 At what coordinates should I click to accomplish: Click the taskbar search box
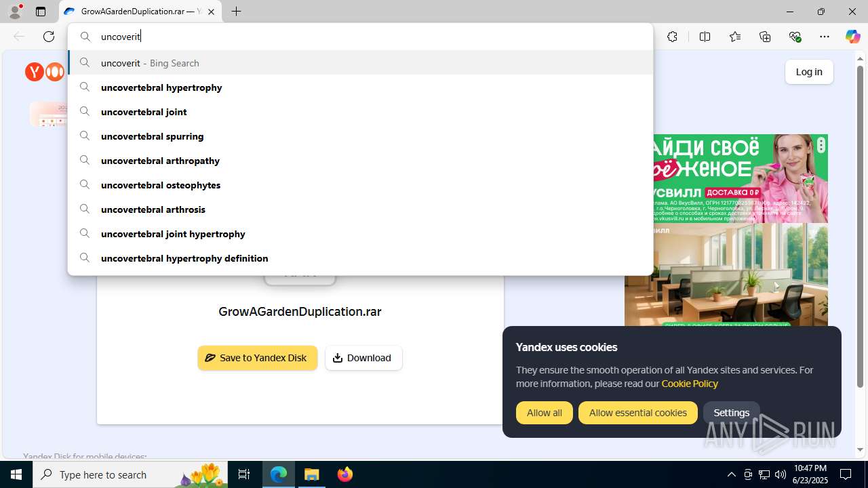[130, 474]
